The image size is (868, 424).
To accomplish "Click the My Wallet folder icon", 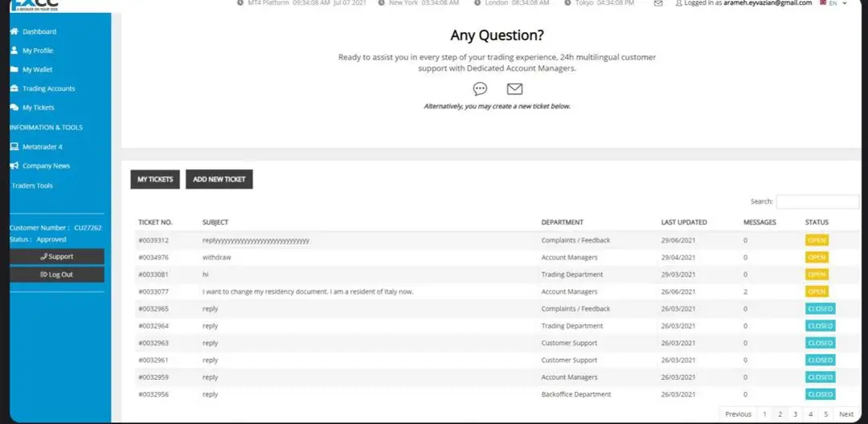I will coord(14,70).
